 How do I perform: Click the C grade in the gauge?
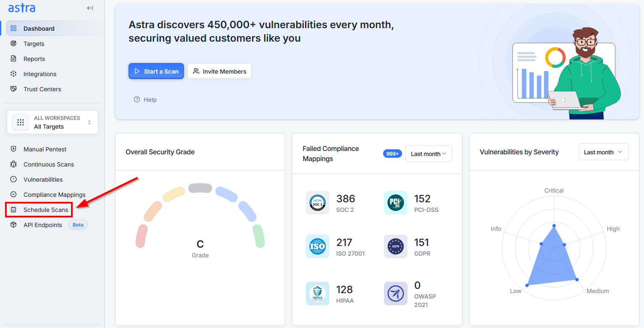[x=200, y=244]
